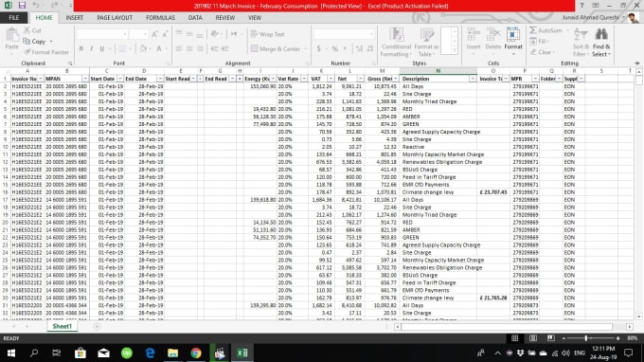
Task: Click the Cut scissors icon
Action: [27, 30]
